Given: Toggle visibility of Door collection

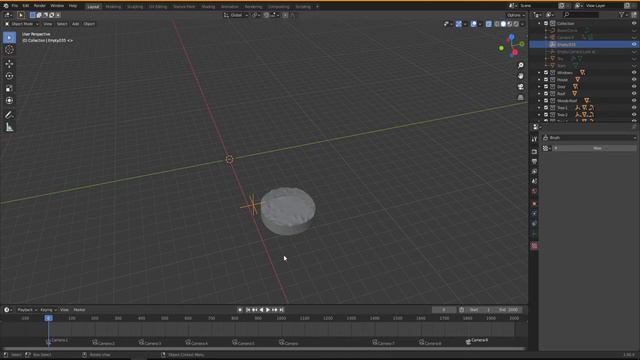Looking at the screenshot, I should point(634,87).
